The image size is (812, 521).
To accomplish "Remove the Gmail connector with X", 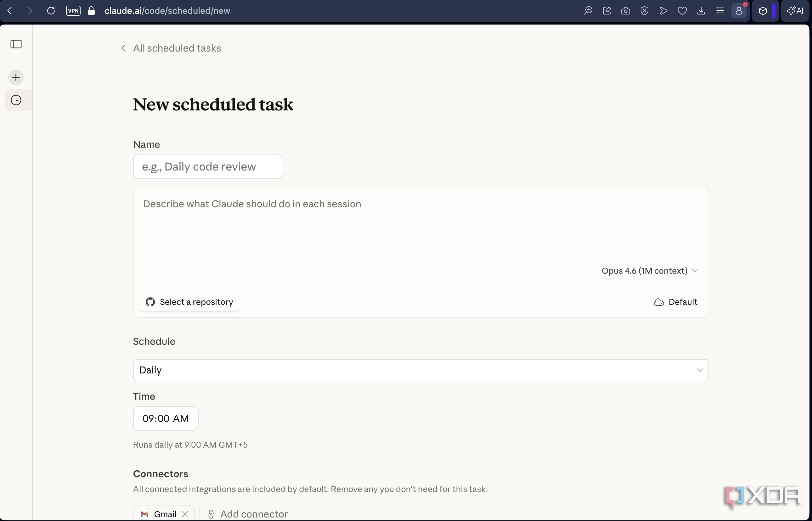I will tap(185, 514).
